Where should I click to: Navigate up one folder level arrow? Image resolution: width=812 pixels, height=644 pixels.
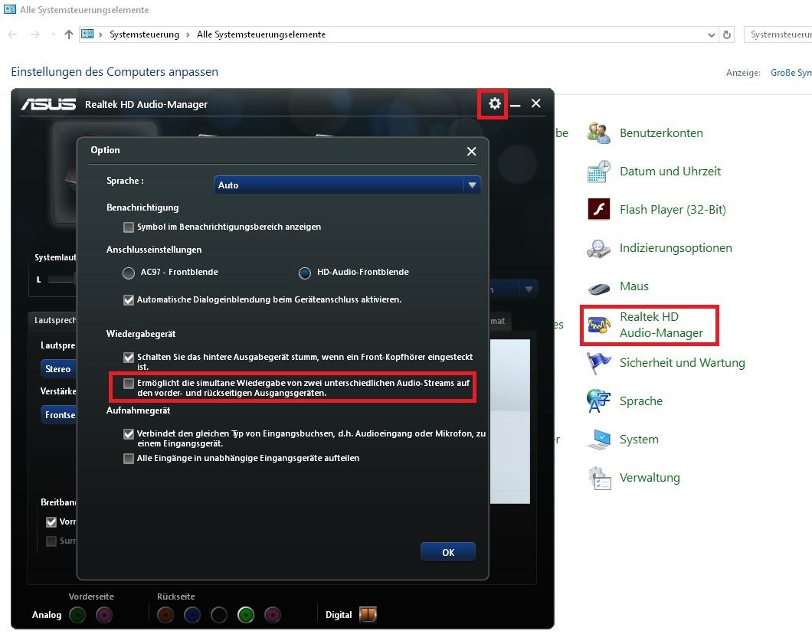68,34
